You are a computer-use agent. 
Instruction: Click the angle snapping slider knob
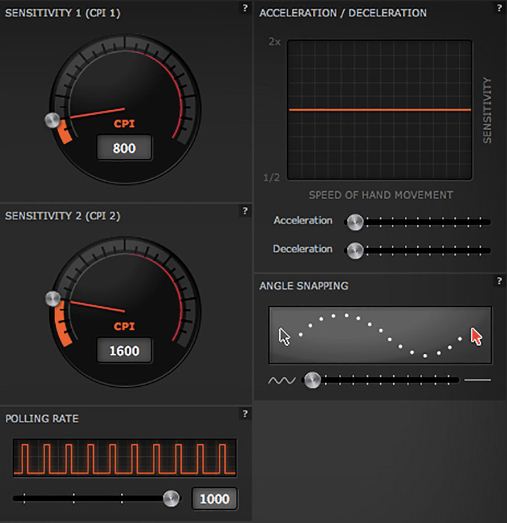tap(313, 380)
